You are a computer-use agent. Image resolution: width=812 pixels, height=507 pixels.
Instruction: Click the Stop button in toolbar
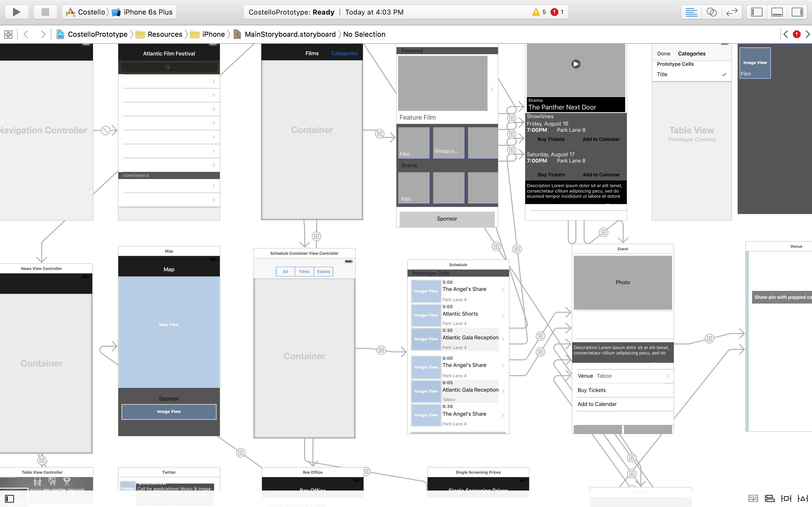45,12
